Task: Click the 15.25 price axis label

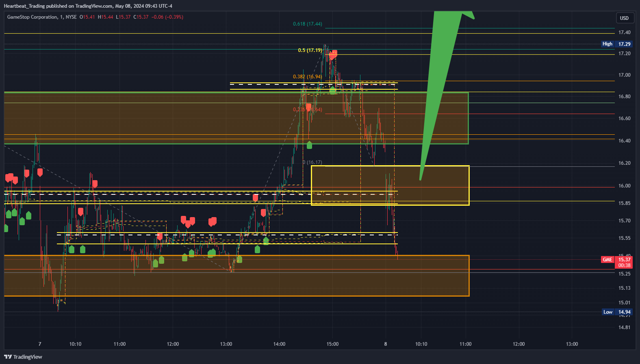Action: 625,274
